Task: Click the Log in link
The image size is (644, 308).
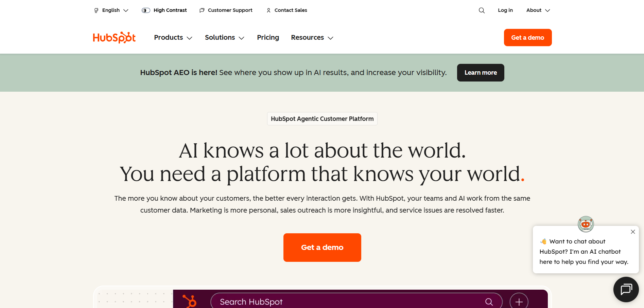Action: click(505, 10)
